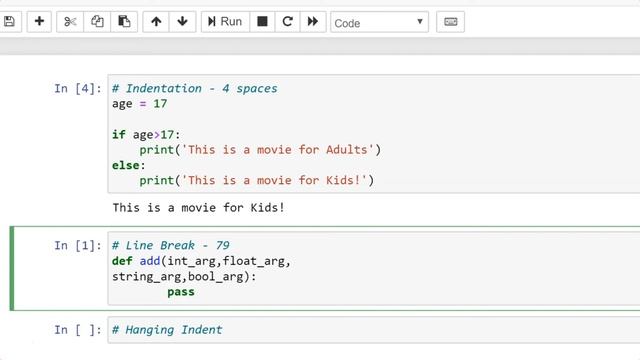Move selected cell up with the arrow
This screenshot has height=360, width=640.
tap(156, 22)
